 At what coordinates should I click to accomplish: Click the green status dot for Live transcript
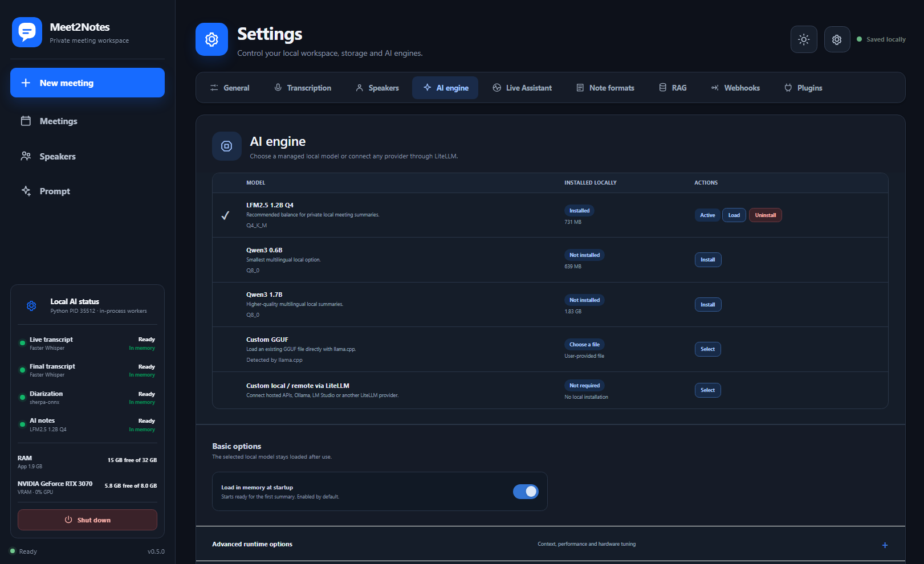tap(22, 343)
